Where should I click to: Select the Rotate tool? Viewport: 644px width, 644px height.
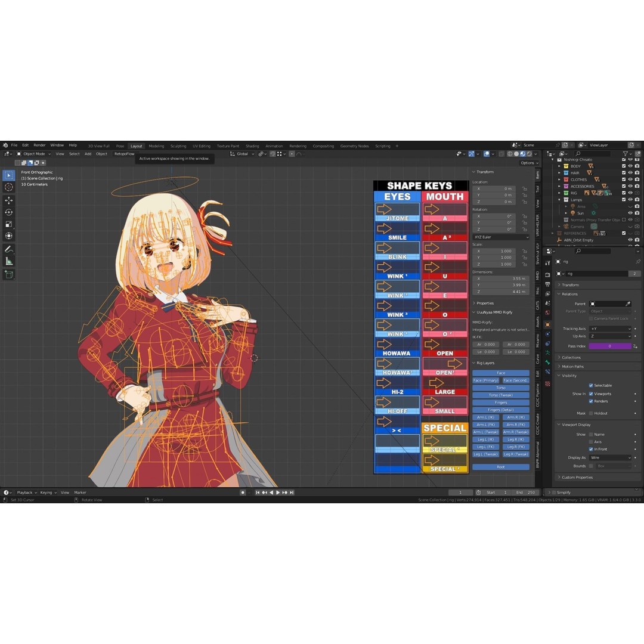[x=8, y=212]
